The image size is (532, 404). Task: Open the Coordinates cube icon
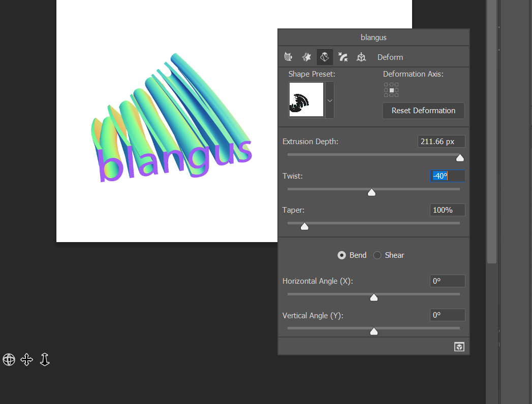tap(361, 57)
